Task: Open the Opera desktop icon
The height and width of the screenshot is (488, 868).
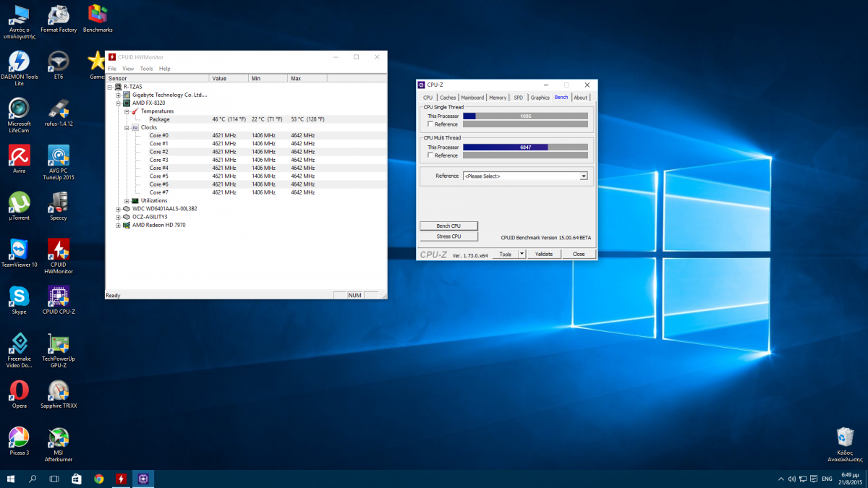Action: pos(19,395)
